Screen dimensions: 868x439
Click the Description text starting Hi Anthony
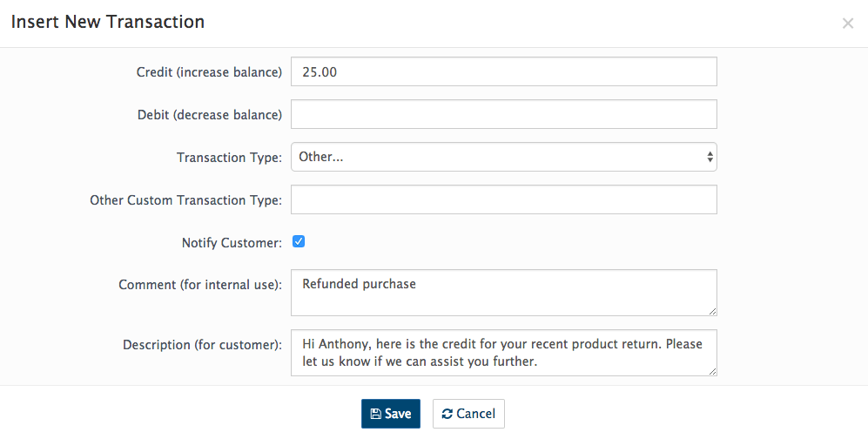[x=504, y=353]
